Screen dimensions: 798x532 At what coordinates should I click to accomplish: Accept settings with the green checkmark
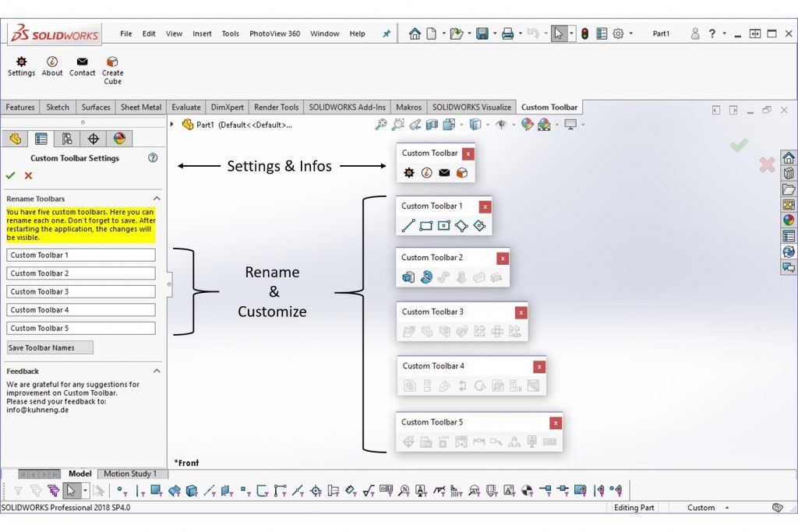tap(10, 175)
